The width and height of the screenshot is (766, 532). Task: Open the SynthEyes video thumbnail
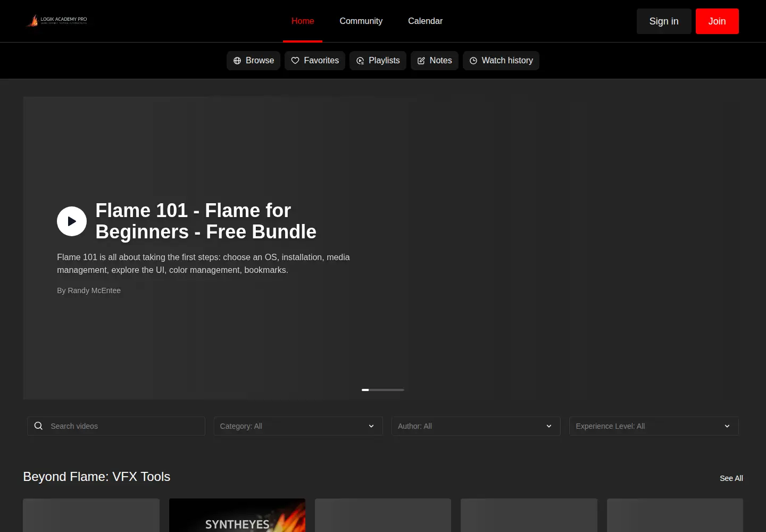pyautogui.click(x=237, y=515)
